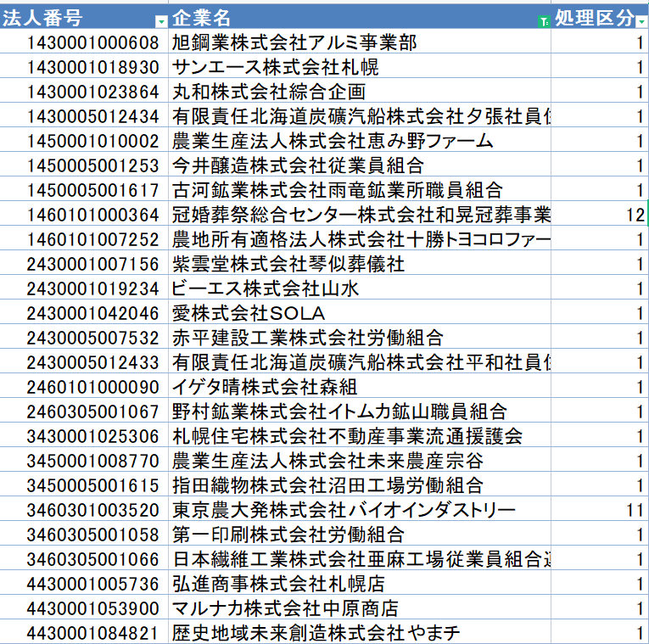Screen dimensions: 649x644
Task: Select cell 第一印刷株式会社労働組合
Action: point(360,534)
